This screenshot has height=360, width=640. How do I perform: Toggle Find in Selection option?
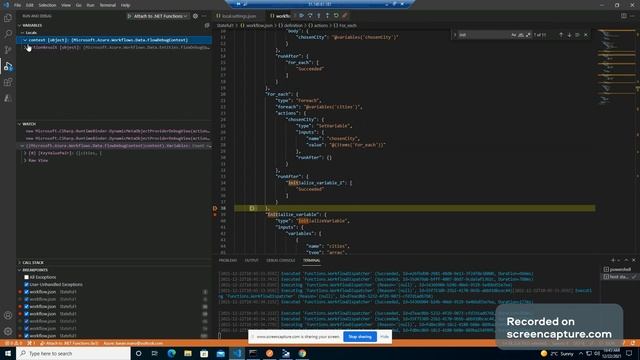pyautogui.click(x=577, y=35)
